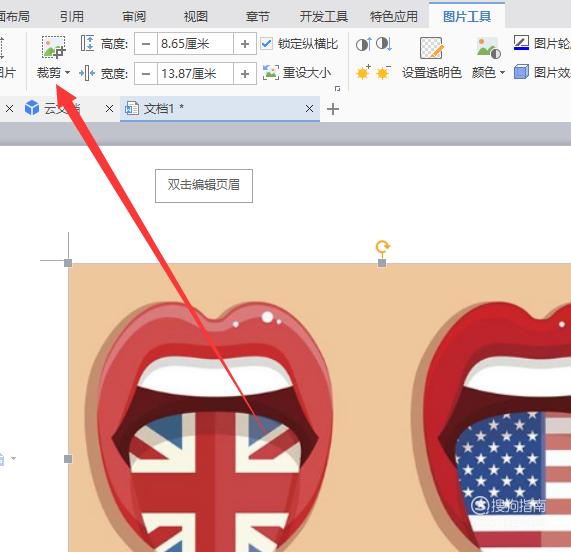The height and width of the screenshot is (552, 571).
Task: Select the 图片工具 tab
Action: [x=467, y=16]
